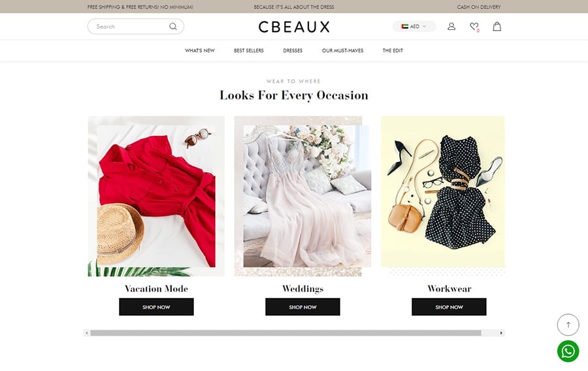Click the horizontal carousel scrollbar thumb
Image resolution: width=588 pixels, height=371 pixels.
click(x=286, y=332)
